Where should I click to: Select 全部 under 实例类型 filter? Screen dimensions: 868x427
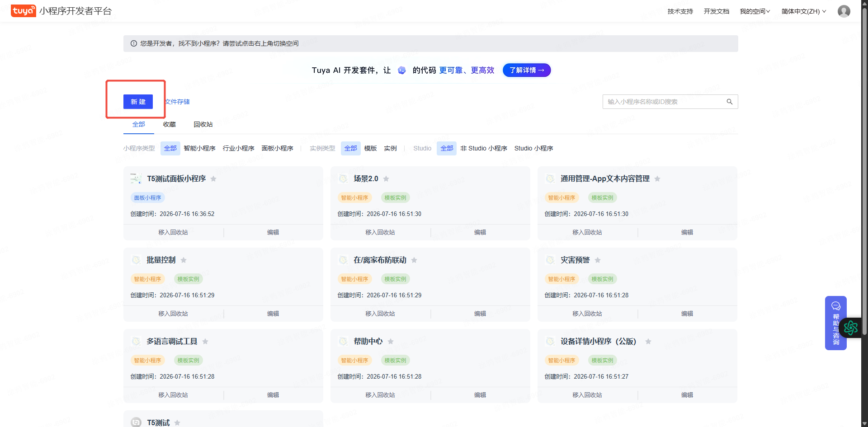351,148
